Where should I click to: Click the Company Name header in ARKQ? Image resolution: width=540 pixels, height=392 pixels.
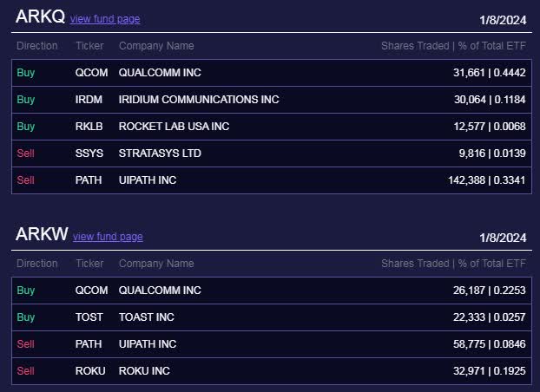click(x=156, y=46)
